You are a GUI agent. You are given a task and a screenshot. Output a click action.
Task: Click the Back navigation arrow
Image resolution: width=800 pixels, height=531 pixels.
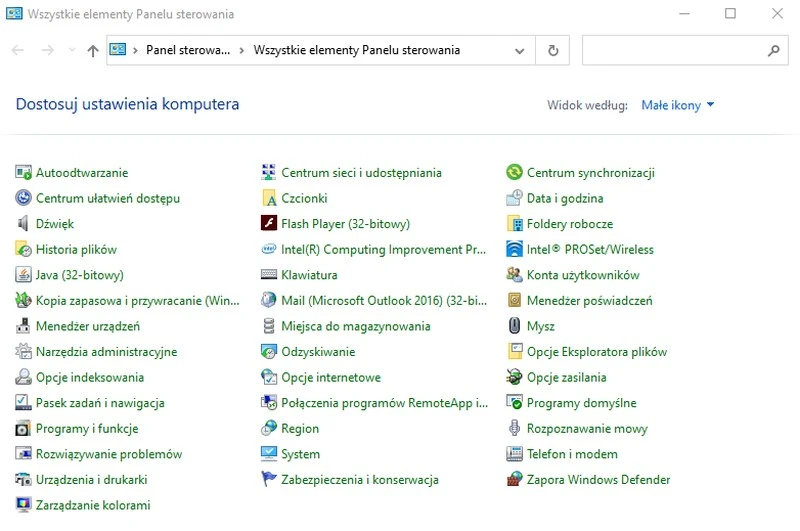(x=18, y=50)
